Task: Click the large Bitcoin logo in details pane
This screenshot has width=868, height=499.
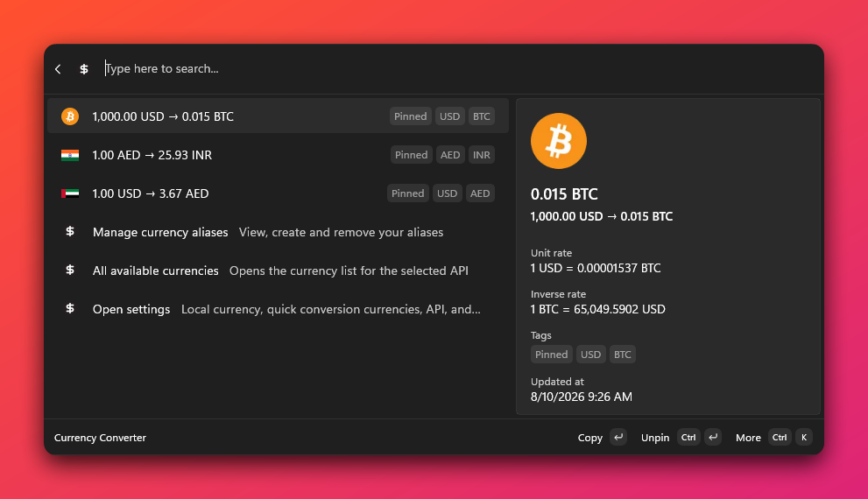Action: pyautogui.click(x=559, y=141)
